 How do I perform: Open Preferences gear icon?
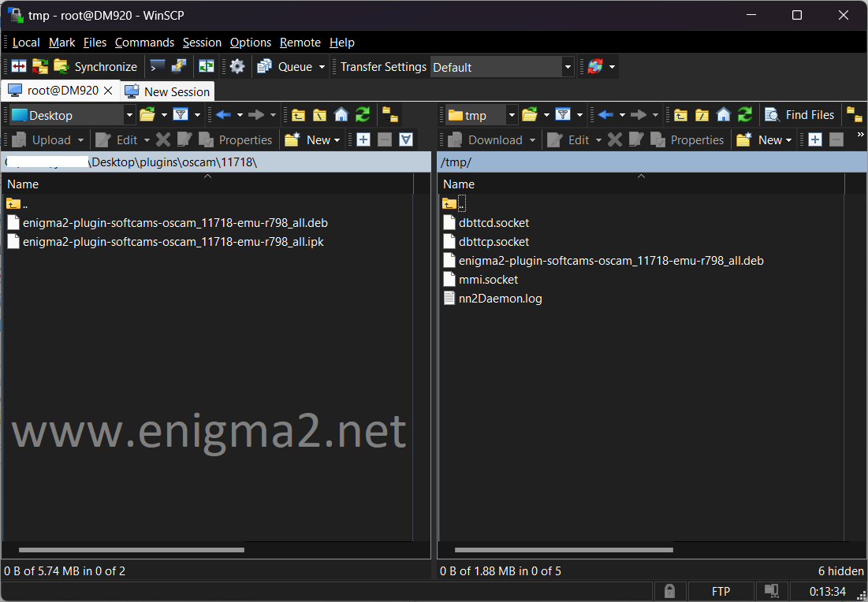237,66
